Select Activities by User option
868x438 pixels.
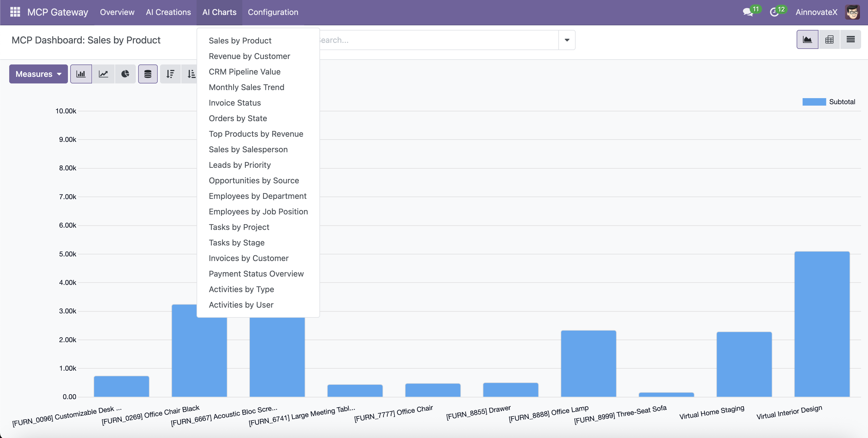241,304
